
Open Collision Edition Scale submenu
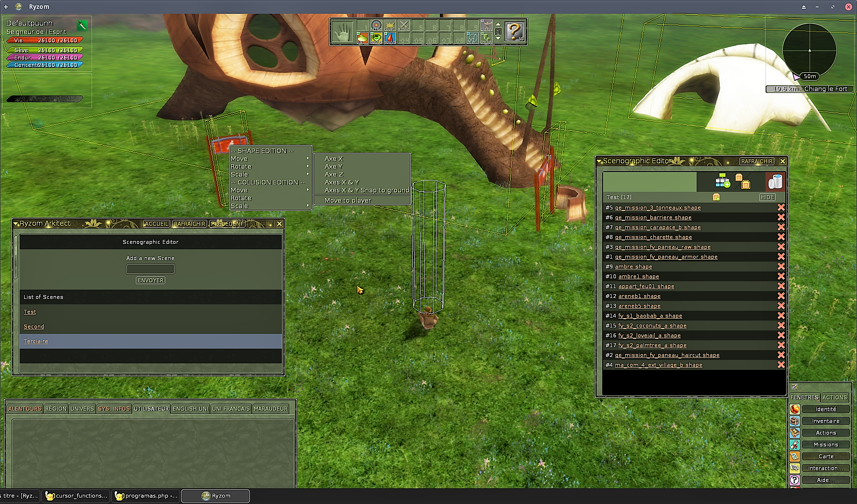pyautogui.click(x=271, y=206)
